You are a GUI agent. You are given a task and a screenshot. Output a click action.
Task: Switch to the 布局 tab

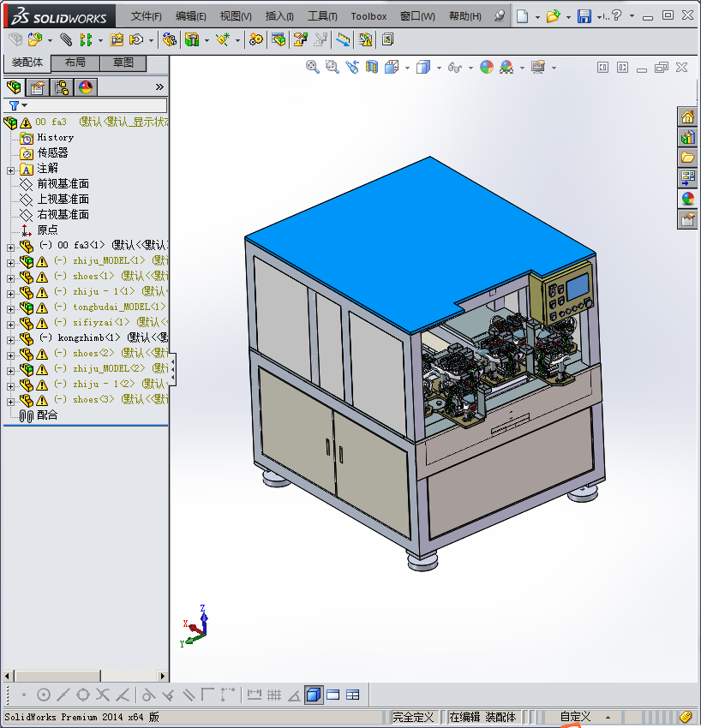75,63
